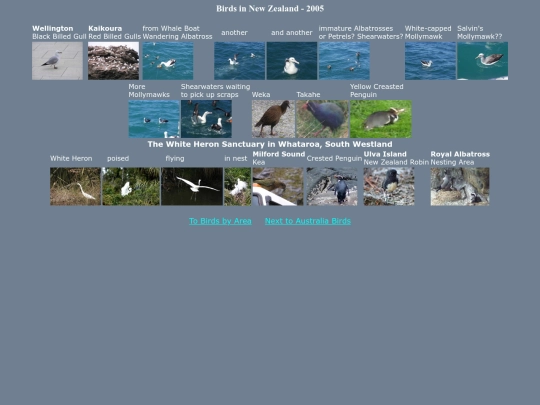
Task: View the More Mollymawks photo
Action: coord(154,119)
